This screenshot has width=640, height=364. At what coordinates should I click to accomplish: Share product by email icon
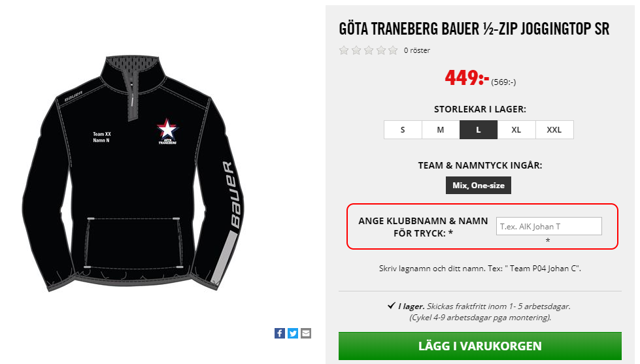click(x=306, y=333)
